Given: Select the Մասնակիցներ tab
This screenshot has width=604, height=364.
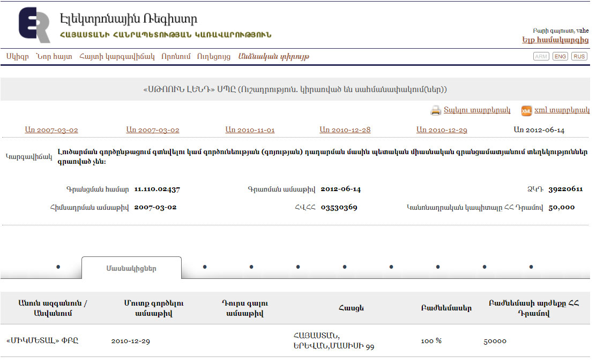Looking at the screenshot, I should (x=131, y=268).
